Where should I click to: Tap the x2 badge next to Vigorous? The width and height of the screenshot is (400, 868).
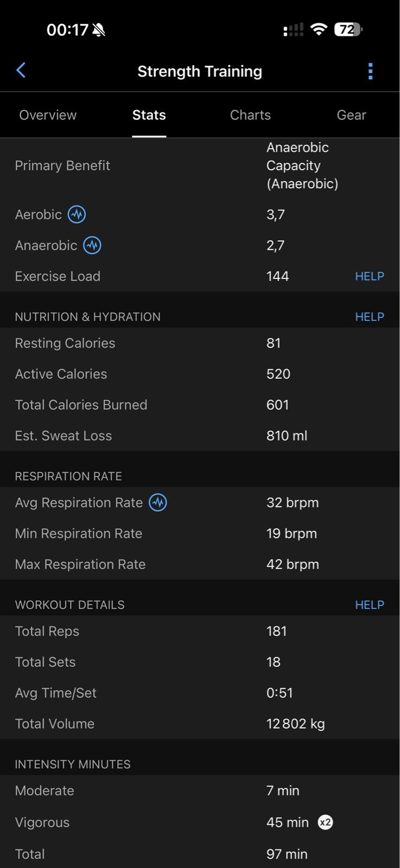[x=325, y=822]
